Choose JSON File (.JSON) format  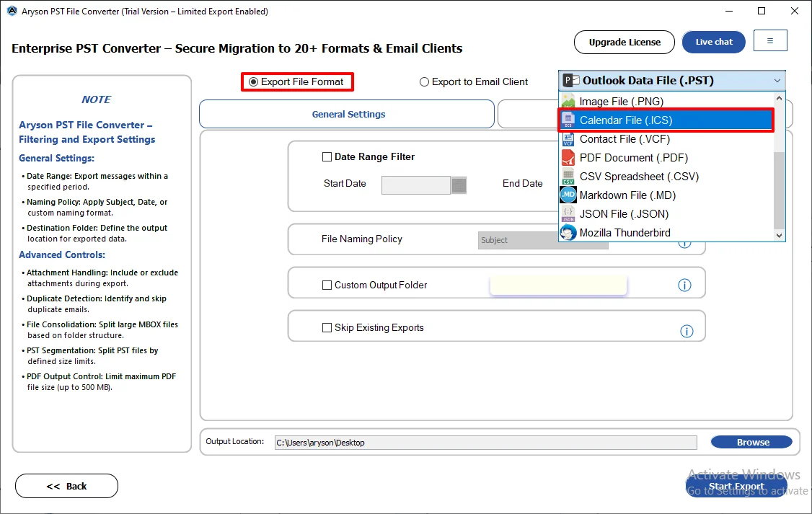666,214
